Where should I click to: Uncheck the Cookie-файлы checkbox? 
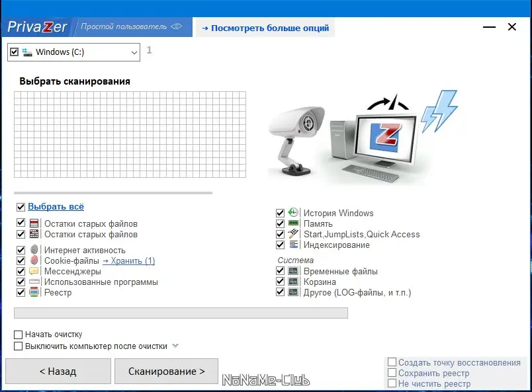tap(21, 260)
